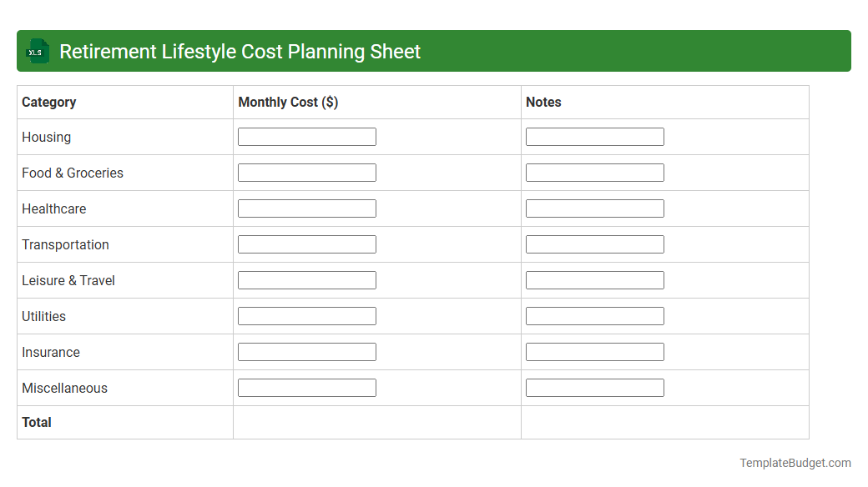Click the Housing notes field

(594, 136)
